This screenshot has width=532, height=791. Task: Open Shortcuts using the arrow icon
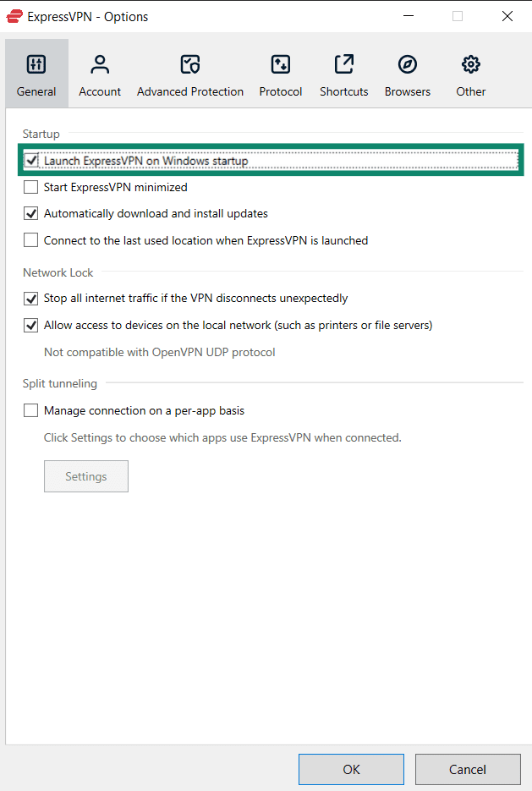[343, 63]
